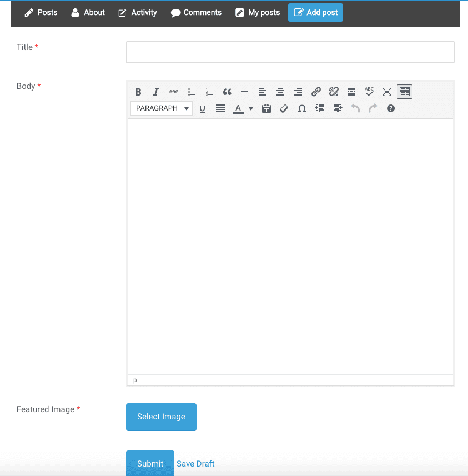Apply strikethrough formatting
The image size is (468, 476).
pos(174,92)
